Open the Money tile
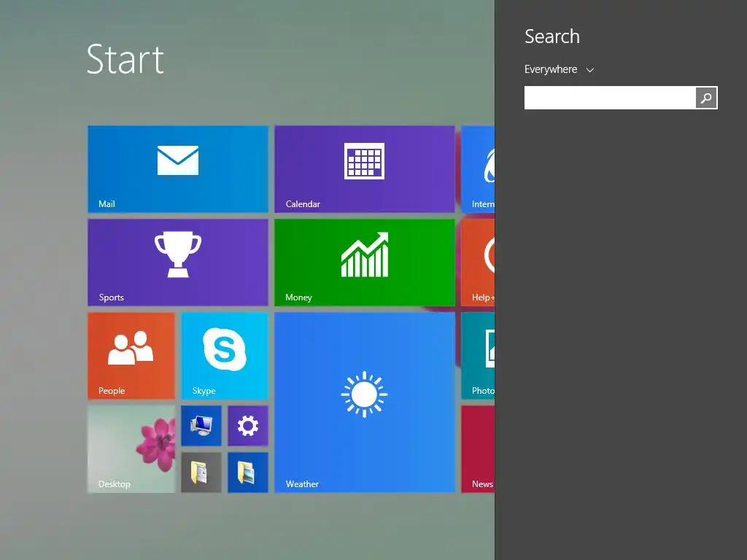 [x=365, y=262]
